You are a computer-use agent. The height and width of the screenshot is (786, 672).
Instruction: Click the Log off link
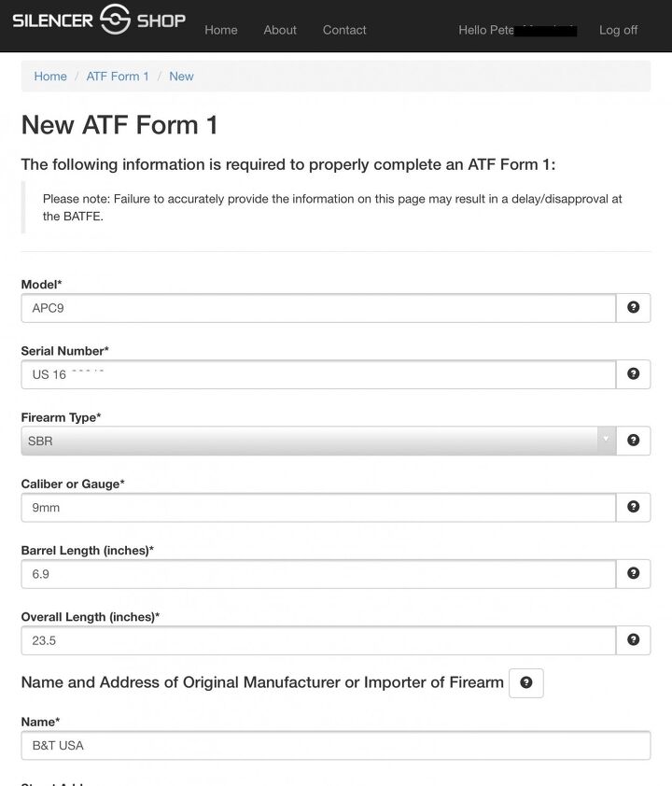[x=618, y=30]
